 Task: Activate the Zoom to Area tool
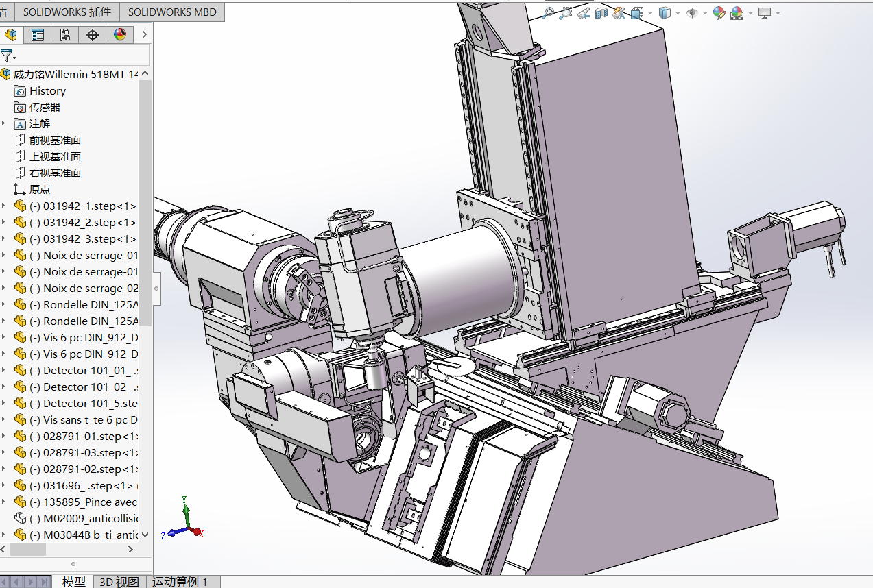pos(566,12)
